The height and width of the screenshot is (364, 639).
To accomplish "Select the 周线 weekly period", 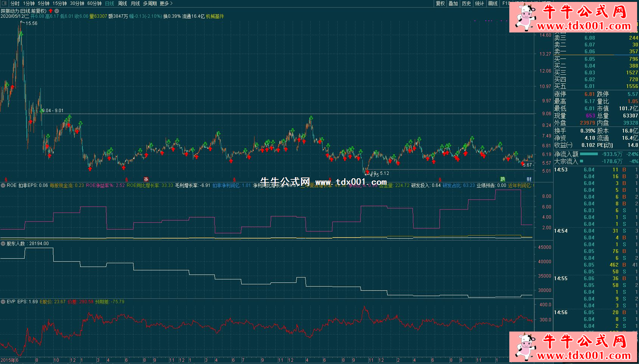I will pos(123,3).
